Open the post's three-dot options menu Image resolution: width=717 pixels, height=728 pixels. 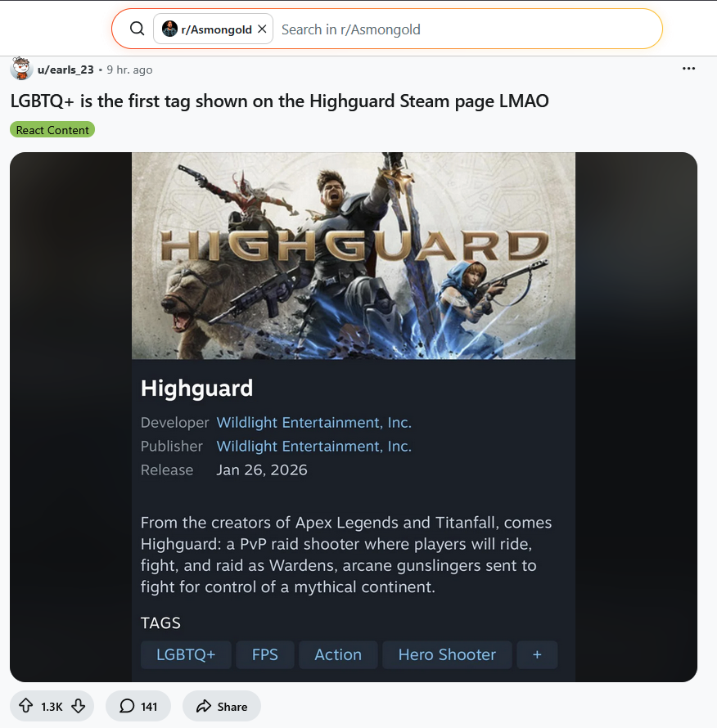tap(688, 68)
